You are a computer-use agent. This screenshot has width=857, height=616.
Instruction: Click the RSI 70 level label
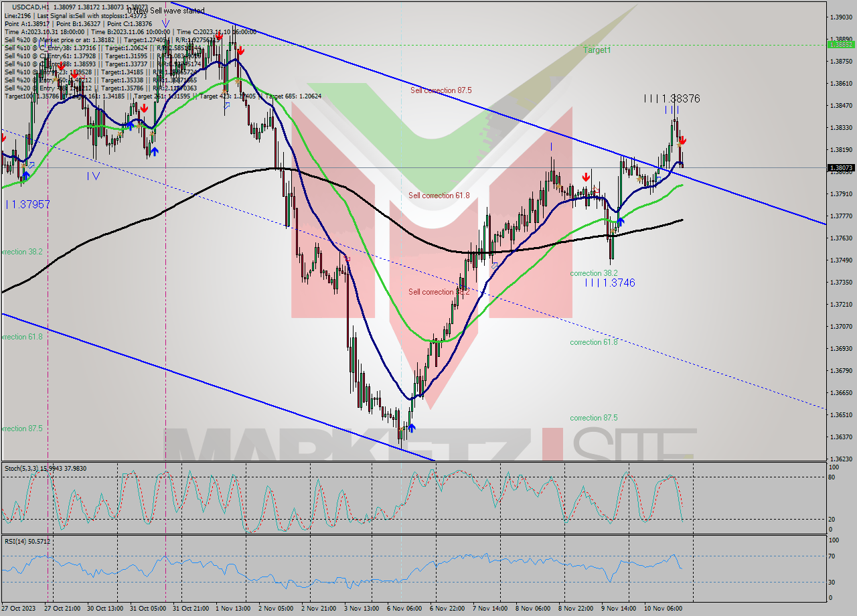pyautogui.click(x=832, y=556)
